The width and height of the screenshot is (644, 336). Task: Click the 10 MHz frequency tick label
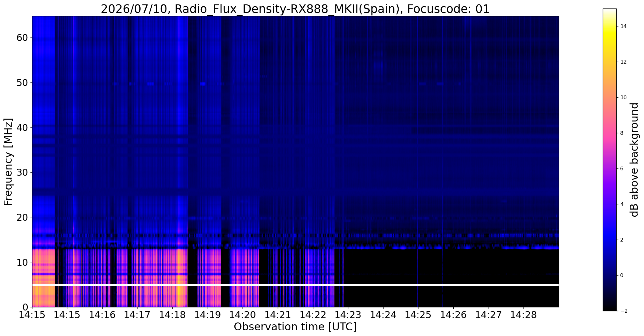(x=23, y=262)
